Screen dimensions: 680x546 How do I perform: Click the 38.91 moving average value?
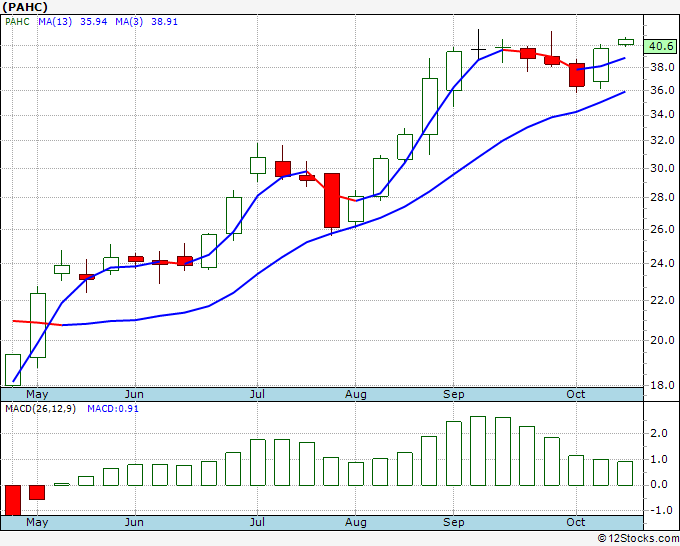[x=164, y=22]
